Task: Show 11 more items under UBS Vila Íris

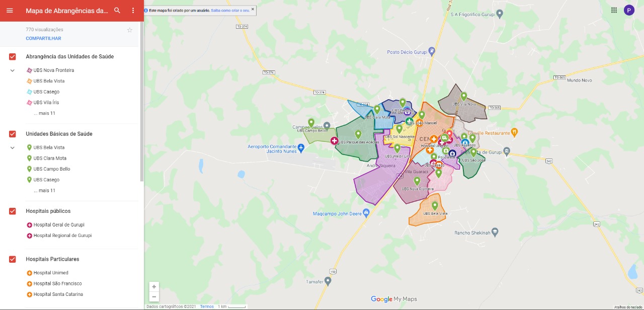Action: 44,113
